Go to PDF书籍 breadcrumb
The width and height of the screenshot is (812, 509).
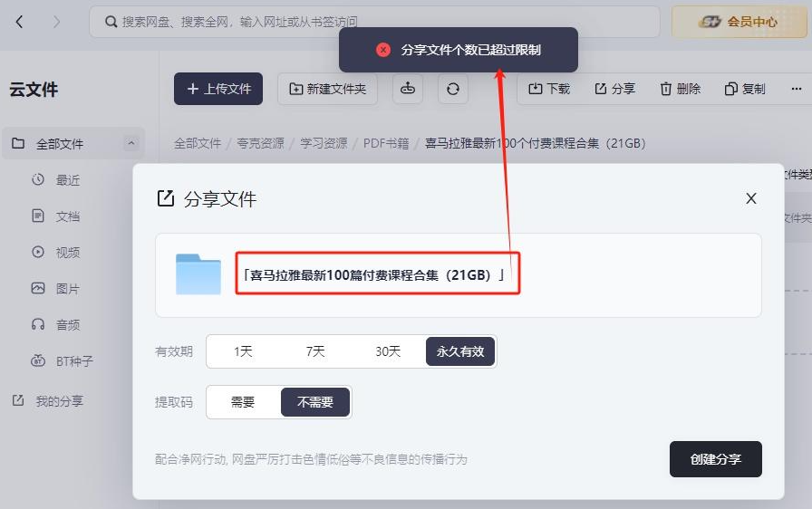(x=386, y=143)
